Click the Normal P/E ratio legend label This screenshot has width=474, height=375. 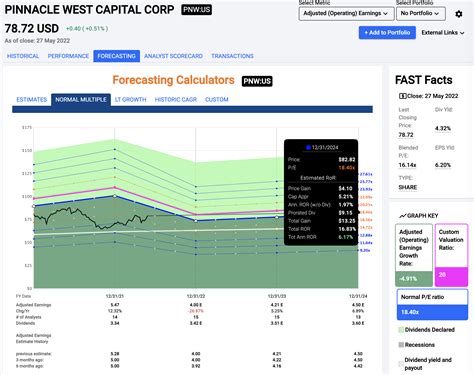[x=422, y=297]
